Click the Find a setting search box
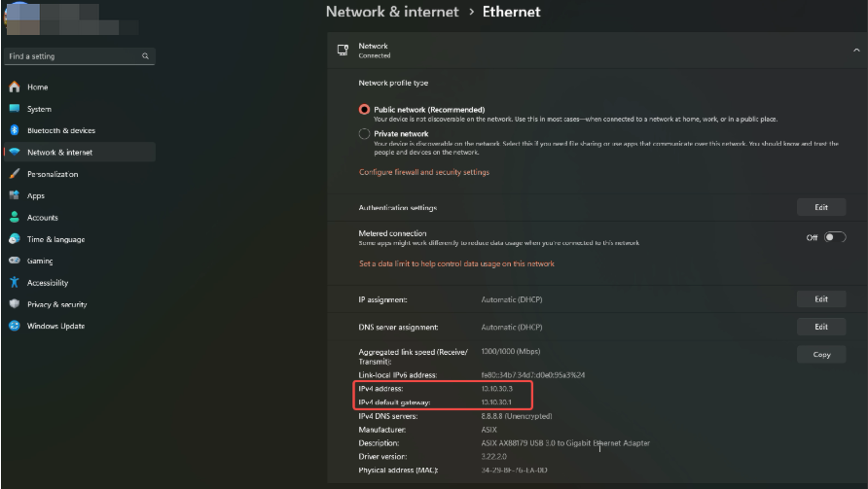Viewport: 868px width, 489px height. coord(73,56)
